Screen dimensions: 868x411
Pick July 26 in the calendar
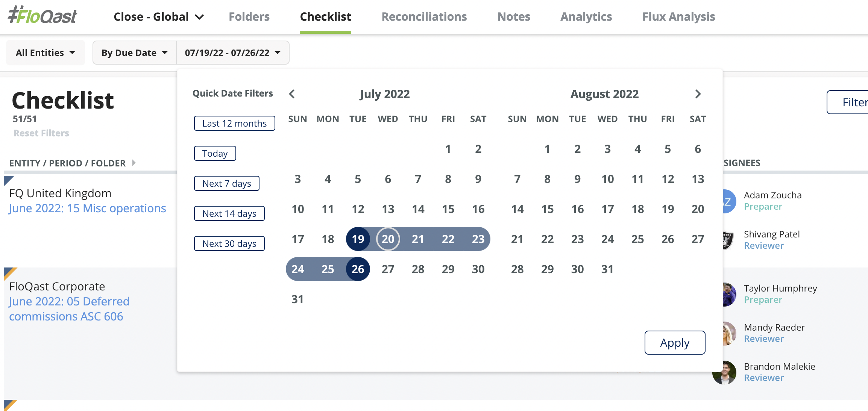(358, 269)
